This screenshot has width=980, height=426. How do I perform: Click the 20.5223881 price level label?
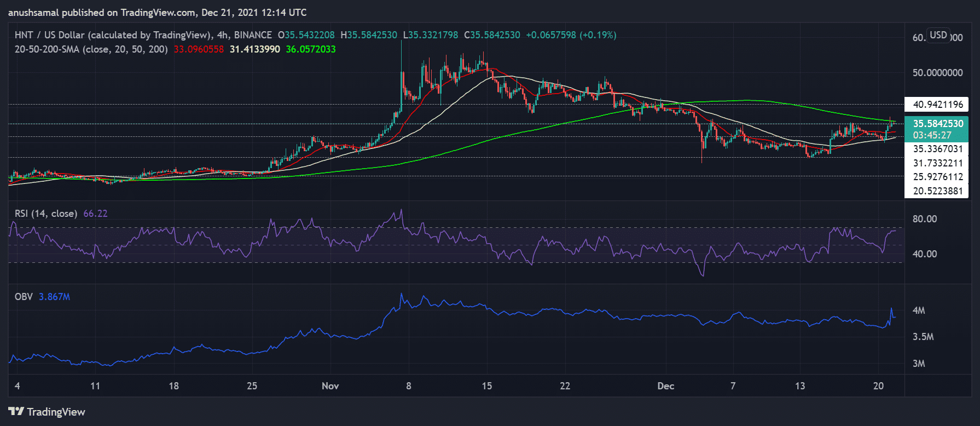click(x=937, y=191)
